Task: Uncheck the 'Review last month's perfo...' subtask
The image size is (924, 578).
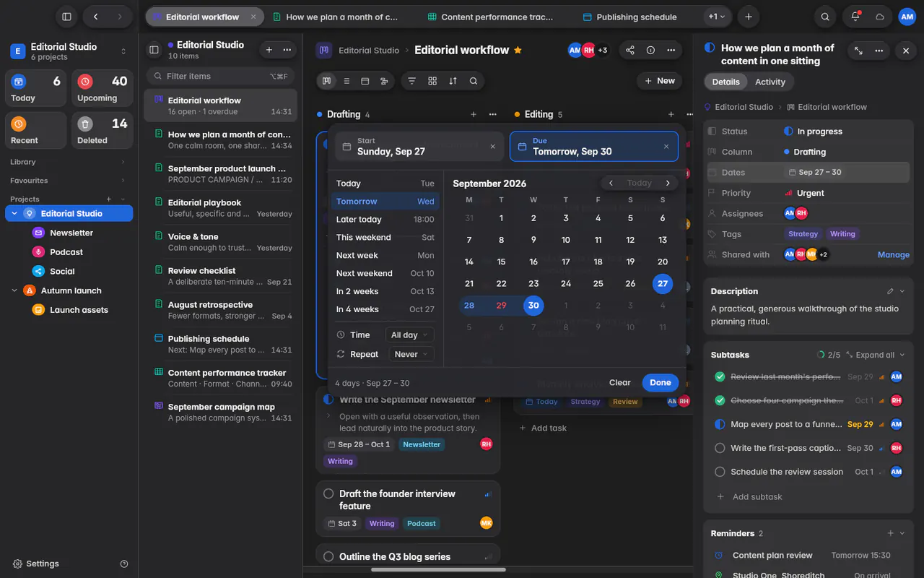Action: [720, 376]
